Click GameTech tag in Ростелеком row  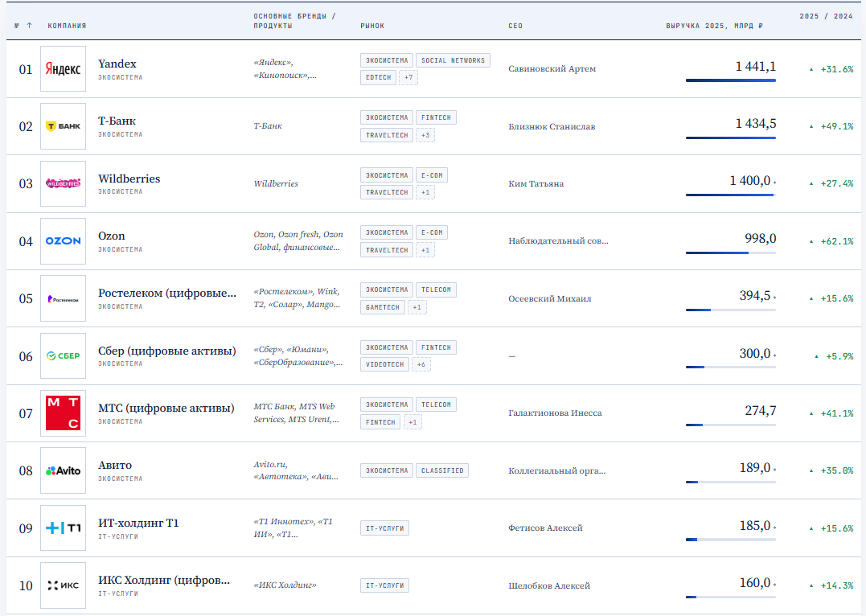pos(382,307)
